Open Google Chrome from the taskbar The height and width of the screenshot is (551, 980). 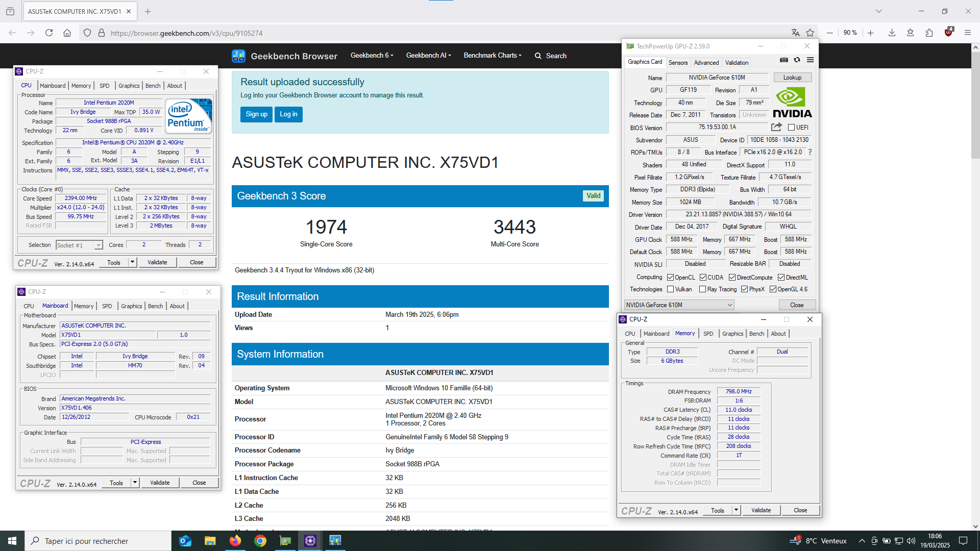[x=260, y=541]
